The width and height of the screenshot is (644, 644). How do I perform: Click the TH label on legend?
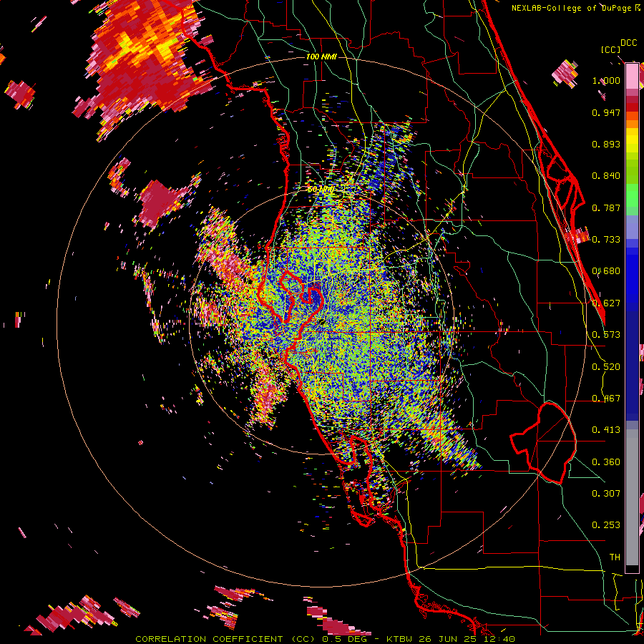(x=615, y=557)
